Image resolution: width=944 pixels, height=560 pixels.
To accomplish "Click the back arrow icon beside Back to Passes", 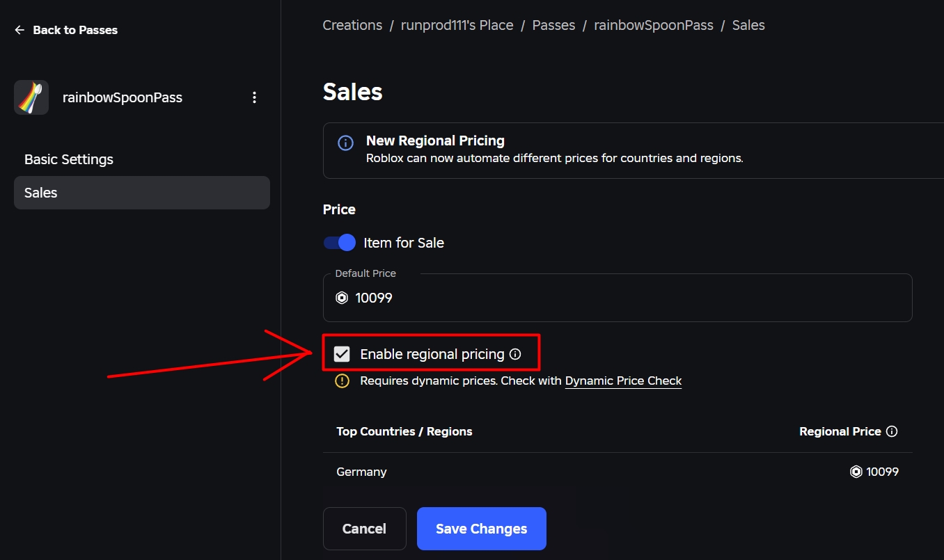I will tap(19, 30).
